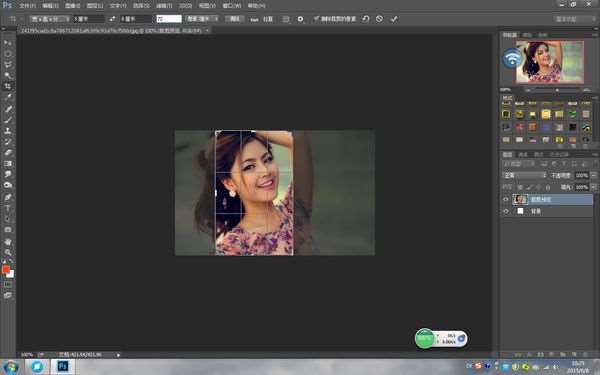Hide the 背景 background layer via its eye icon
The image size is (600, 375).
(x=506, y=211)
